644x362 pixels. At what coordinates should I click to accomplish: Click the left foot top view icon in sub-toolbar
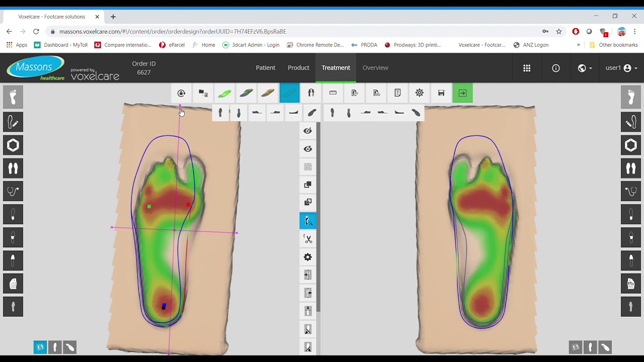click(220, 113)
